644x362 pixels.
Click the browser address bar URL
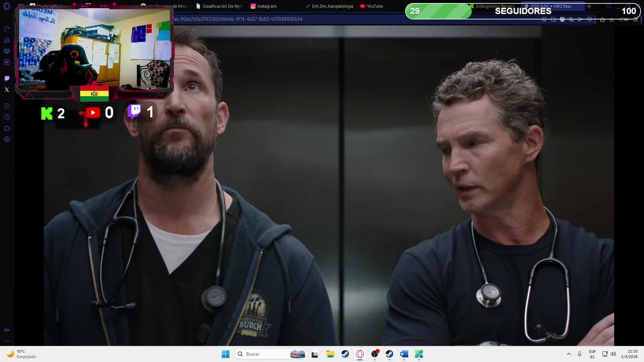tap(237, 19)
